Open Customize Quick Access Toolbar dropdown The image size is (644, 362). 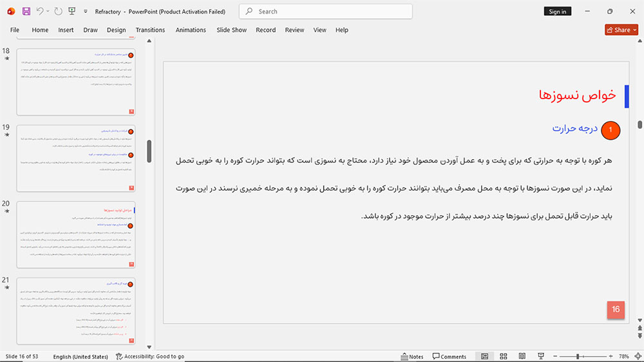coord(86,12)
